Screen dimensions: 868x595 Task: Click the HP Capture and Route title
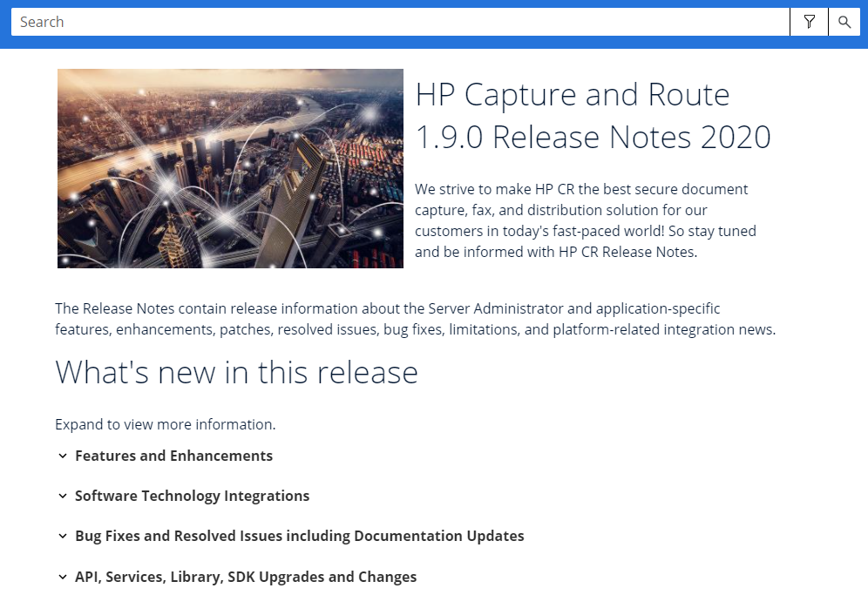pyautogui.click(x=593, y=116)
